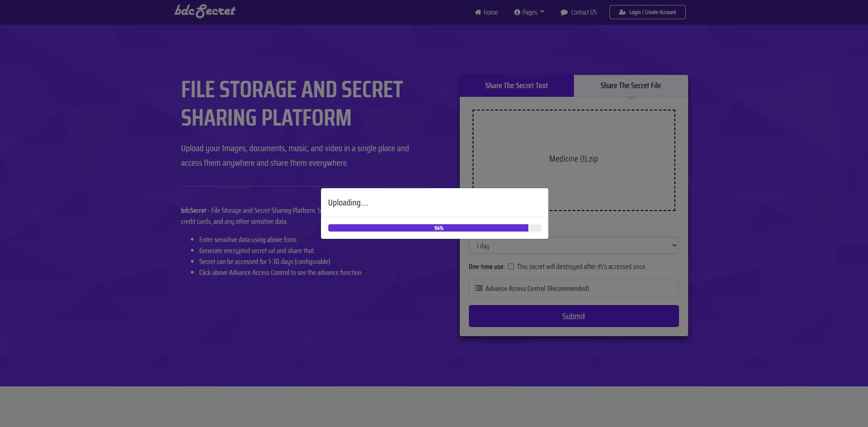Click the user-plus icon in the Login button
The image size is (868, 427).
coord(622,12)
